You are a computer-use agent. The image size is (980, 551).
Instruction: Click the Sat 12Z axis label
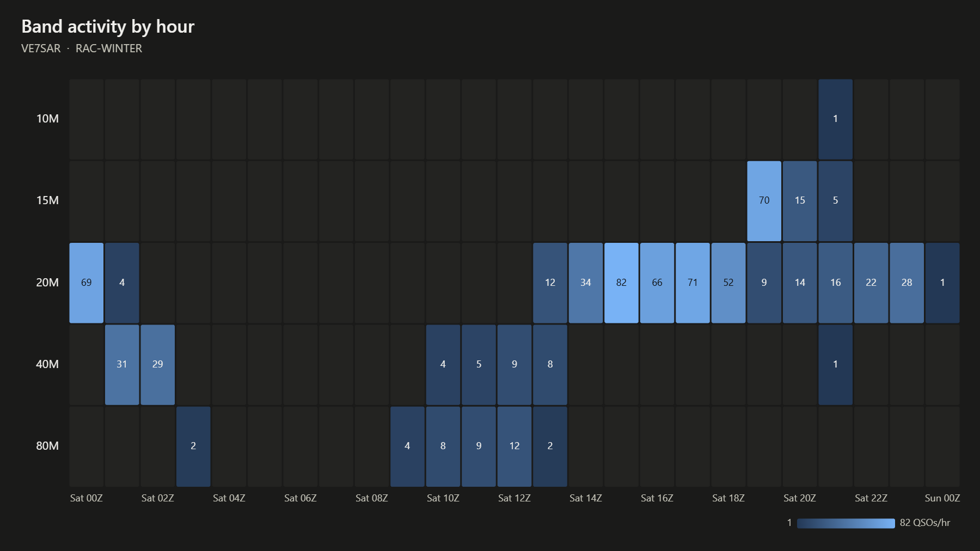pyautogui.click(x=514, y=498)
